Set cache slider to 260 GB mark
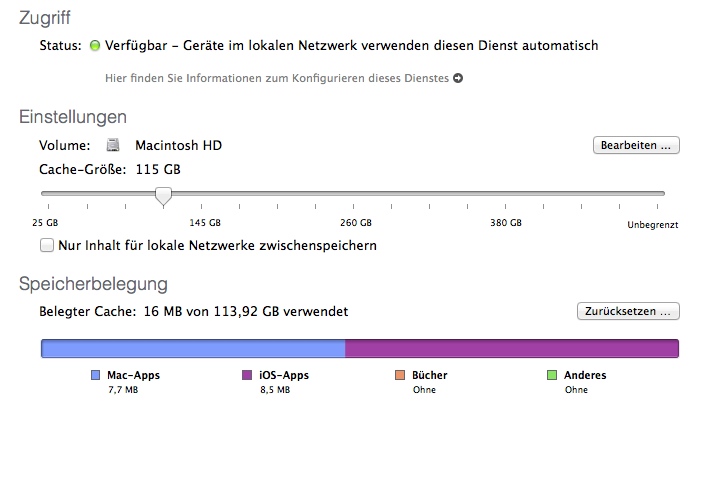 click(356, 194)
